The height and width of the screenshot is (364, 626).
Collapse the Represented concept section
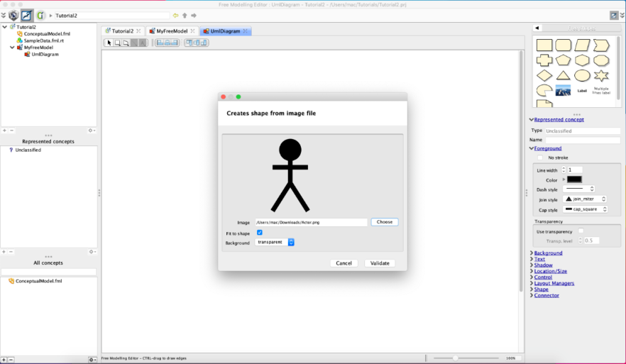pyautogui.click(x=532, y=119)
